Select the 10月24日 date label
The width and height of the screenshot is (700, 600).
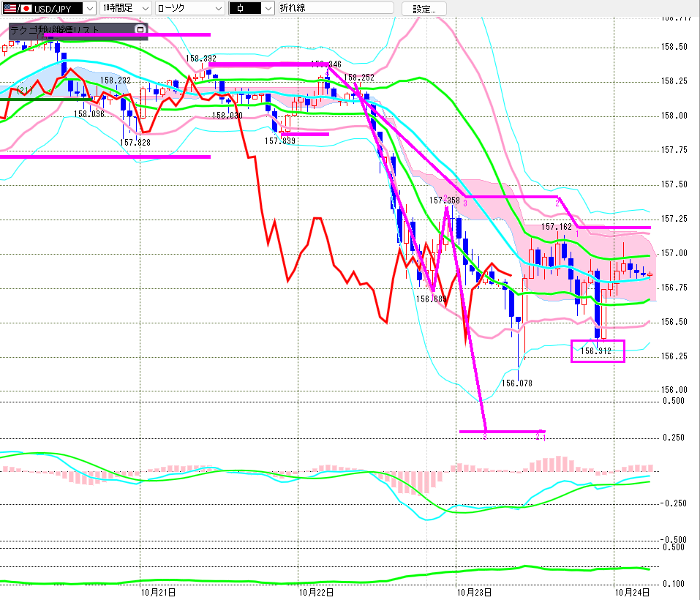(x=632, y=593)
